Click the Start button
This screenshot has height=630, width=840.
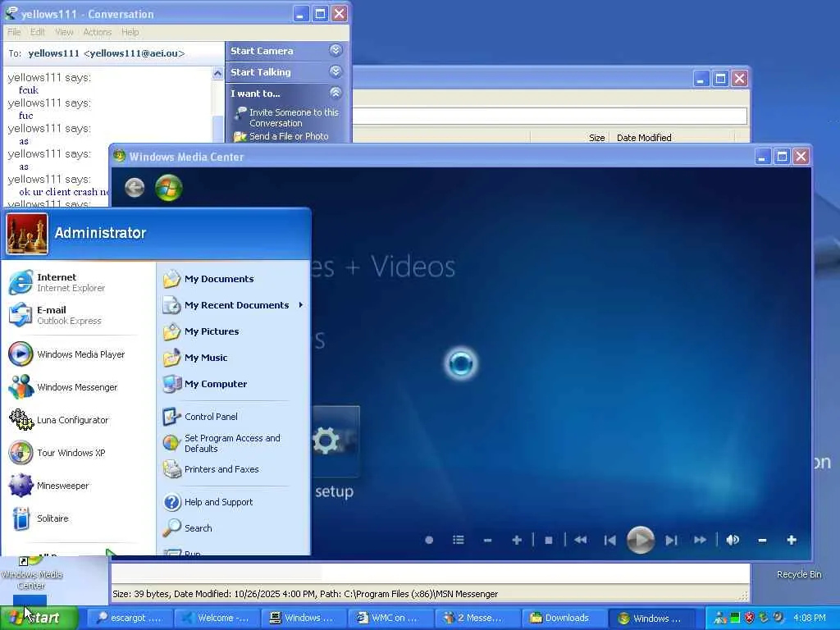(39, 618)
